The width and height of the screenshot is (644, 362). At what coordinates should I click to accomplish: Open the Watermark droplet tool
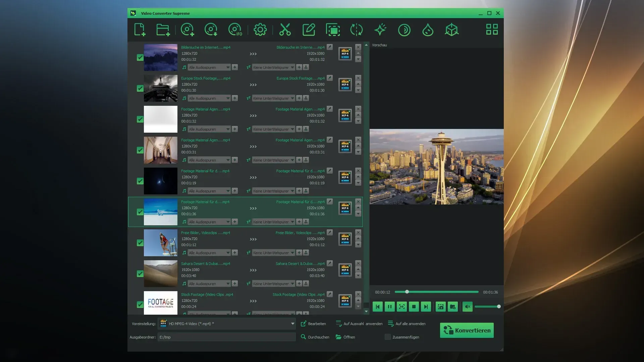428,30
